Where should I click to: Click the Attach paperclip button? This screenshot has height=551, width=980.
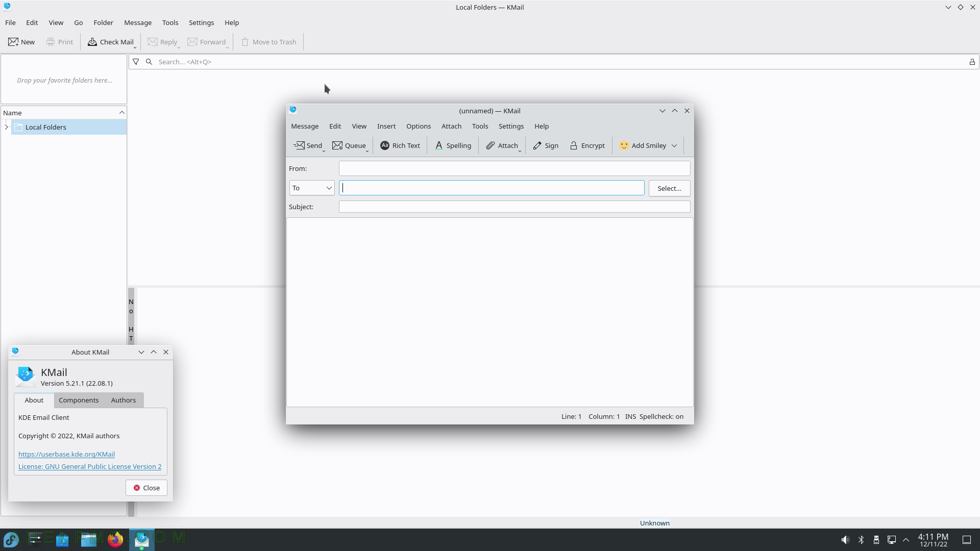pos(502,145)
